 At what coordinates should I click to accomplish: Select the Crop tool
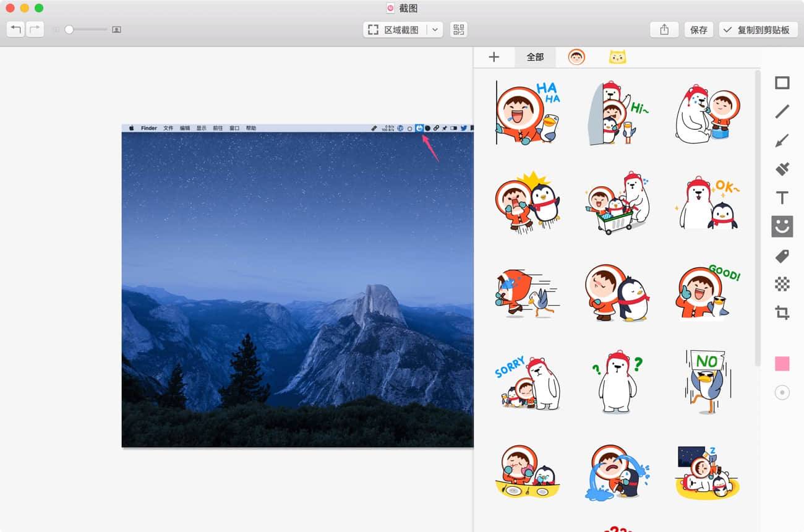pos(782,312)
